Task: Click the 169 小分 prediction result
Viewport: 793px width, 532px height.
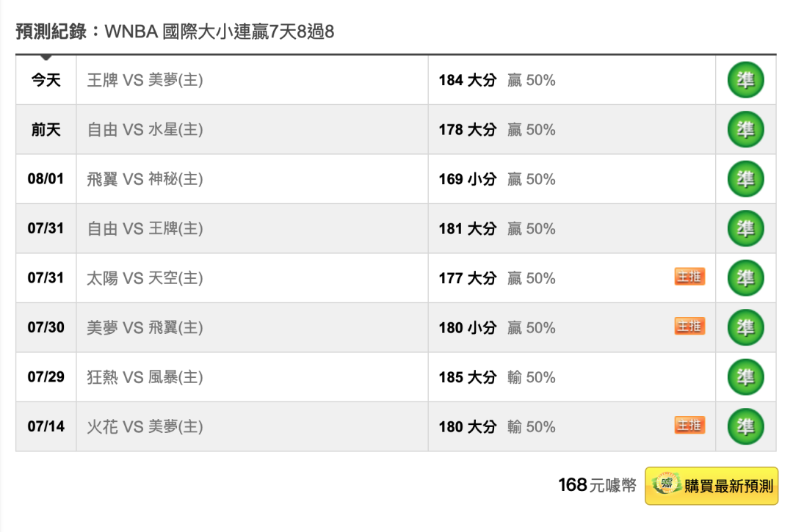Action: tap(467, 179)
